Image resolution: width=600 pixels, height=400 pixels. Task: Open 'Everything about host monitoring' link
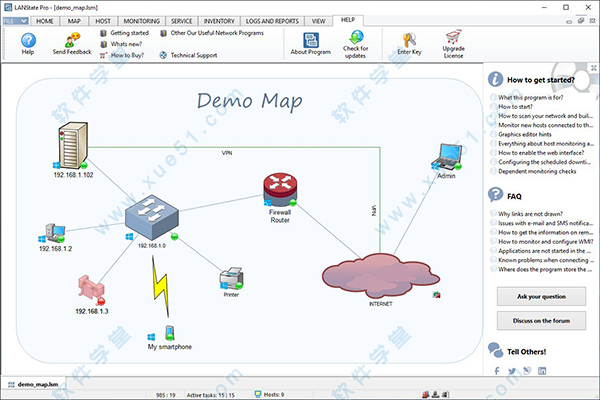[x=546, y=144]
